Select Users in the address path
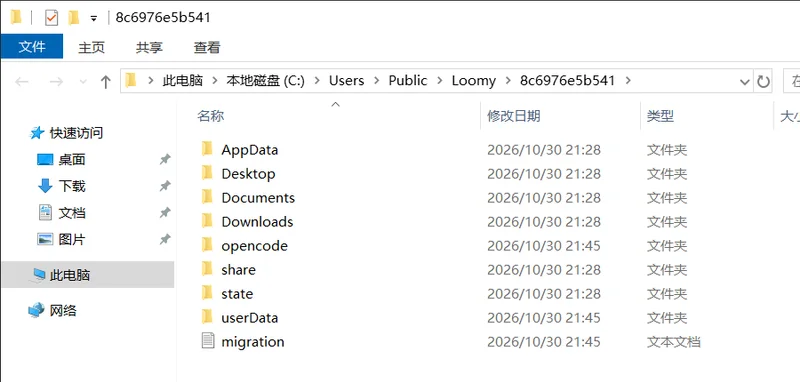 (x=346, y=81)
